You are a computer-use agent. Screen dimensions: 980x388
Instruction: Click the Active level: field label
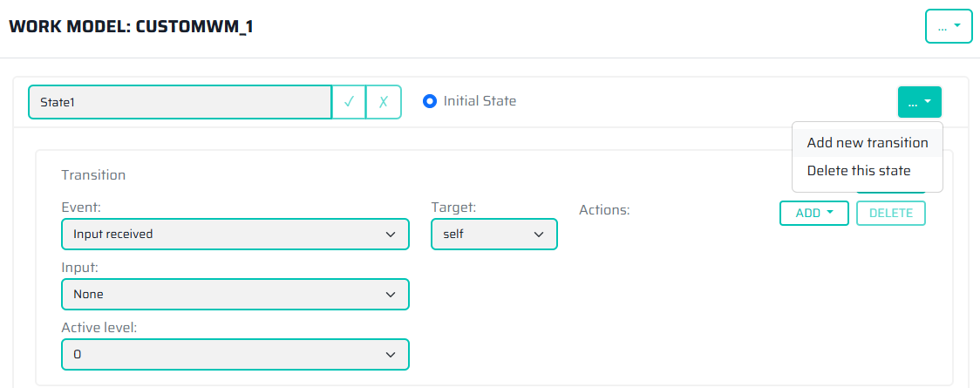[99, 328]
